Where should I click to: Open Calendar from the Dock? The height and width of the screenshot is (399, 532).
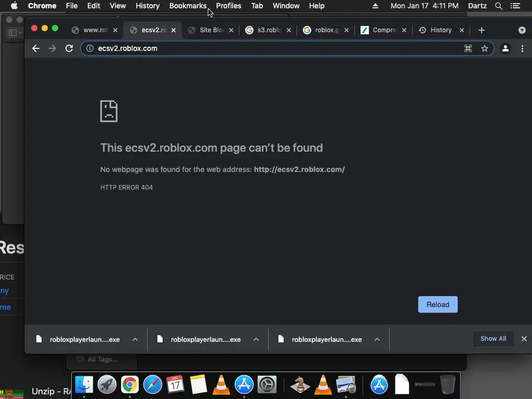(x=175, y=385)
